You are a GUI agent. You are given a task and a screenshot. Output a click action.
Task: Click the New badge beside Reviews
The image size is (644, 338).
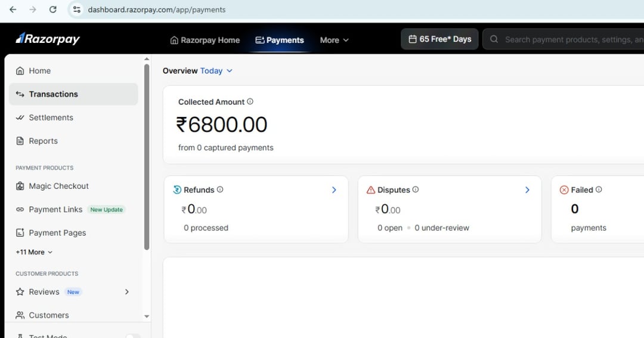pos(73,292)
